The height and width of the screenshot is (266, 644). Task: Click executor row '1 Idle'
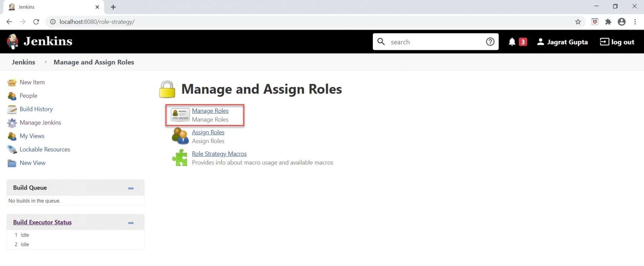tap(75, 235)
